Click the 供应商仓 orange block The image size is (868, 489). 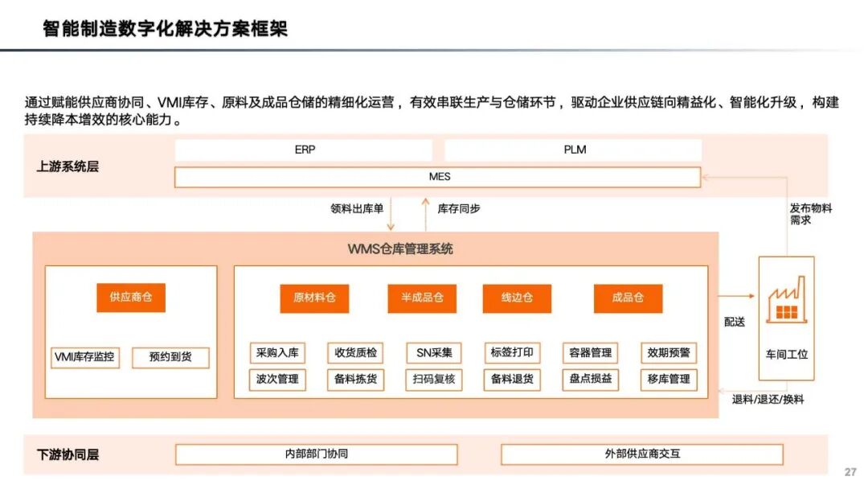coord(131,298)
